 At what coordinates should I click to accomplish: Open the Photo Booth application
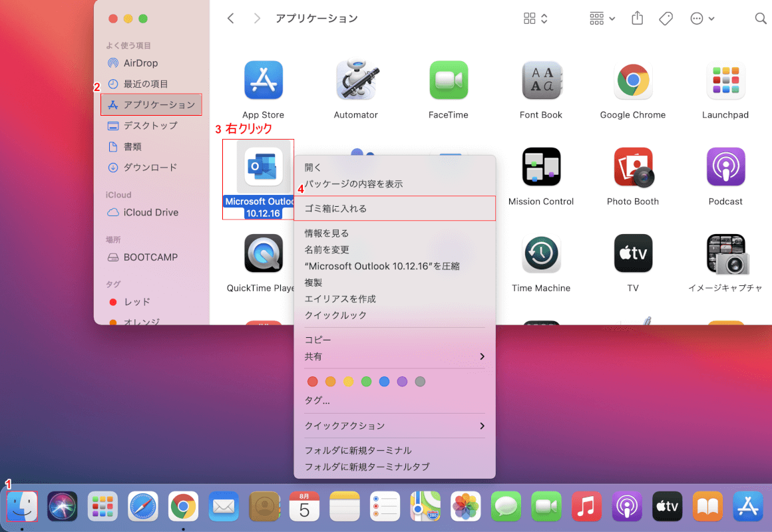[x=633, y=166]
